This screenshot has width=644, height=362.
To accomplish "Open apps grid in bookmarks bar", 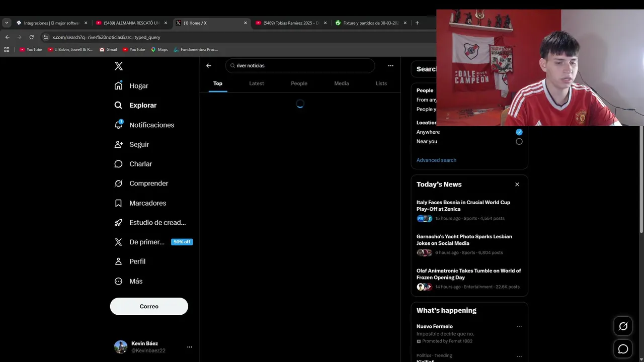I will pyautogui.click(x=7, y=49).
